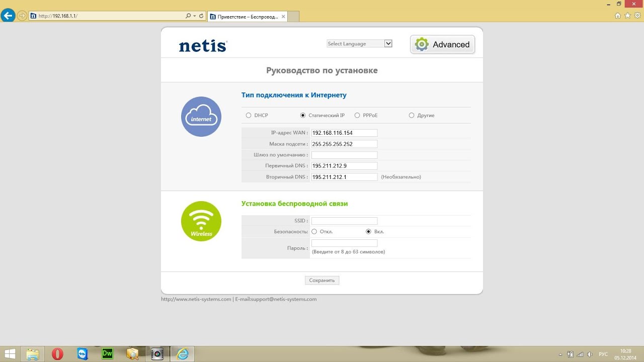Click the Вторичный DNS input field

pos(344,177)
